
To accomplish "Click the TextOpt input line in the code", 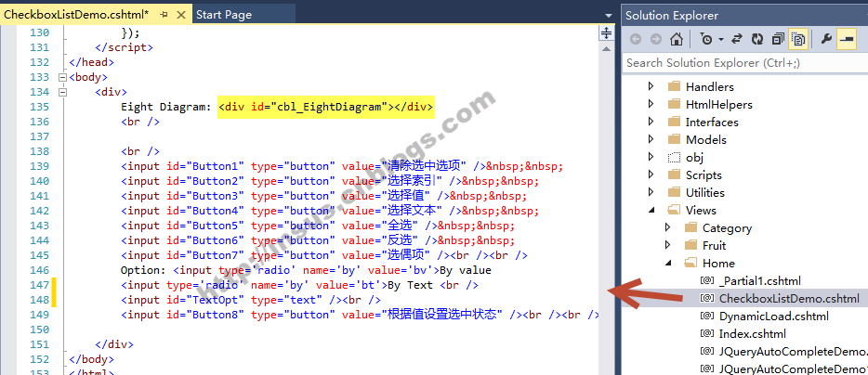I will (x=251, y=300).
